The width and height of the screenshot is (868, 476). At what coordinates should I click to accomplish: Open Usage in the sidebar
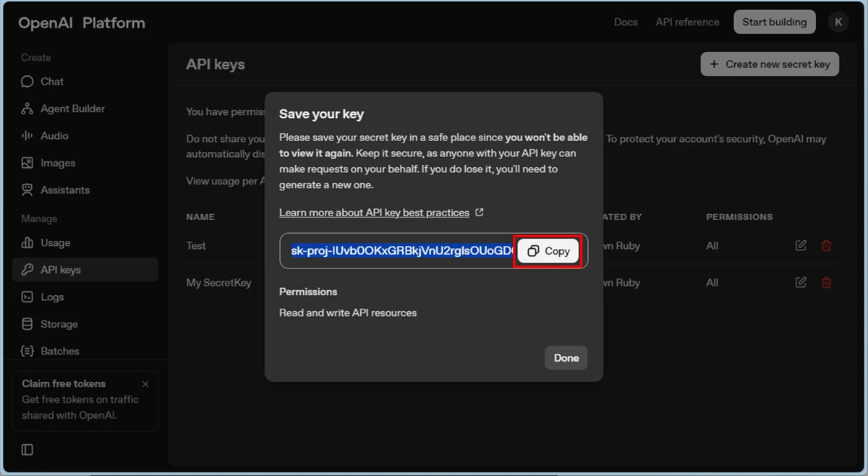pyautogui.click(x=85, y=243)
